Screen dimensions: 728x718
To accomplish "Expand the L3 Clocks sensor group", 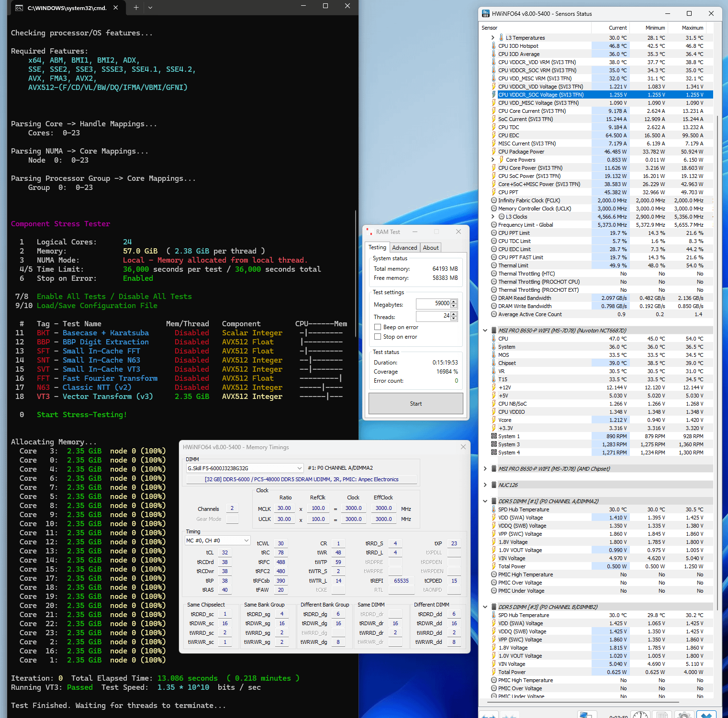I will [x=493, y=217].
